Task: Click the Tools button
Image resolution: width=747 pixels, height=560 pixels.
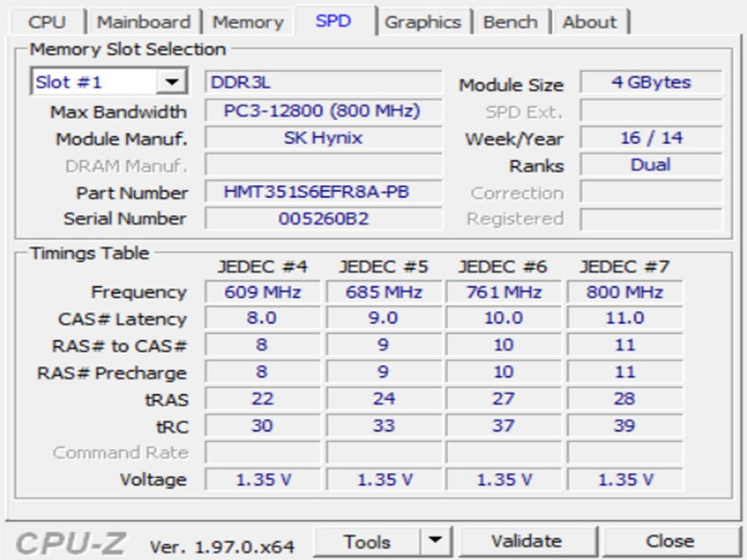Action: tap(367, 542)
